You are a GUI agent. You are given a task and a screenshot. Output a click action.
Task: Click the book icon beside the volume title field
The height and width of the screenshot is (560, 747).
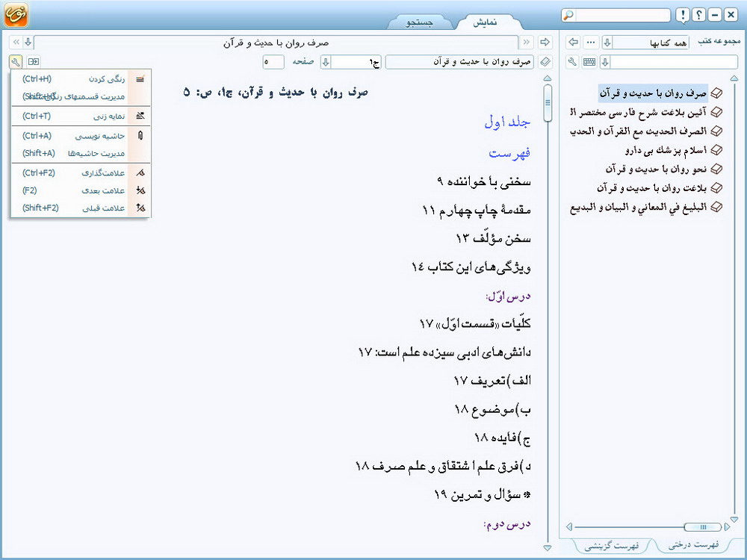(545, 62)
